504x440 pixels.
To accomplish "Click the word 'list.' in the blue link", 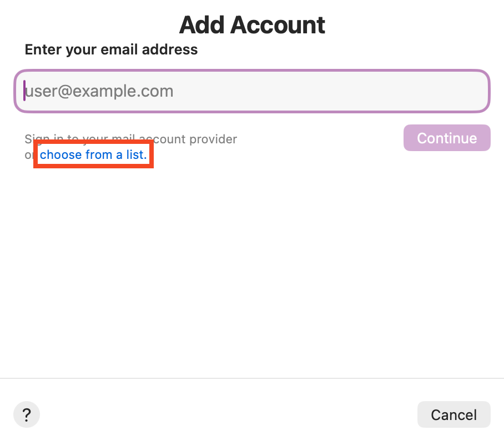I will (x=137, y=155).
